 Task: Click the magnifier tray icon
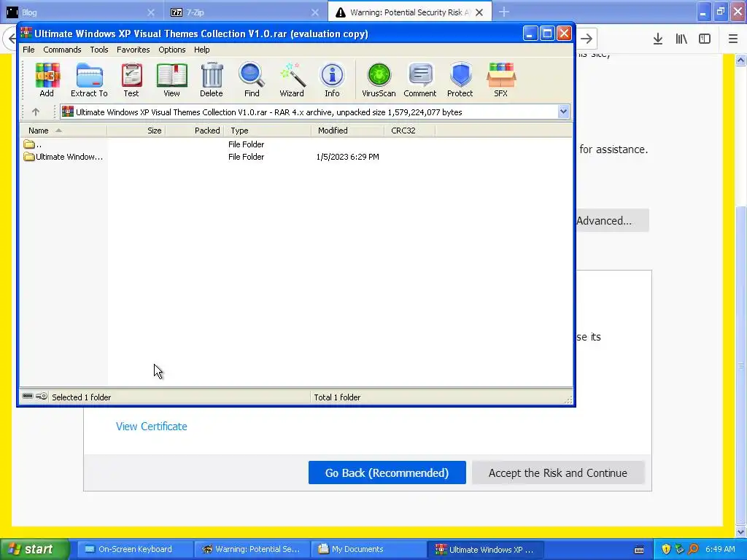[x=693, y=549]
